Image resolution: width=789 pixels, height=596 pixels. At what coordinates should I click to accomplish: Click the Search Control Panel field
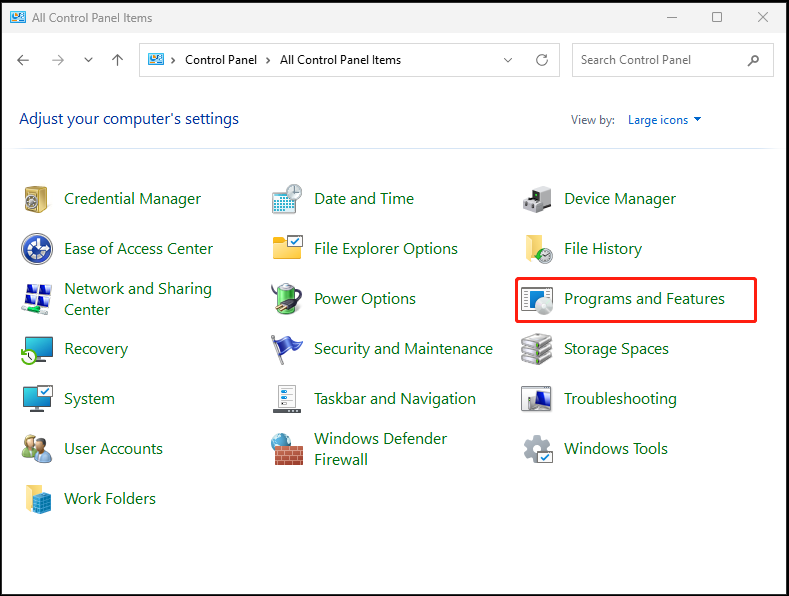point(673,60)
